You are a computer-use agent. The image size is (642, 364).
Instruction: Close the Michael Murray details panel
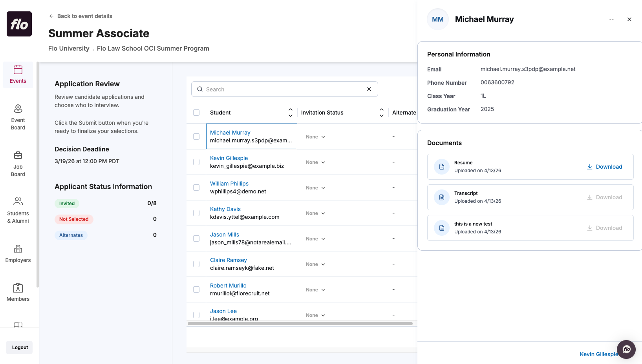point(629,19)
